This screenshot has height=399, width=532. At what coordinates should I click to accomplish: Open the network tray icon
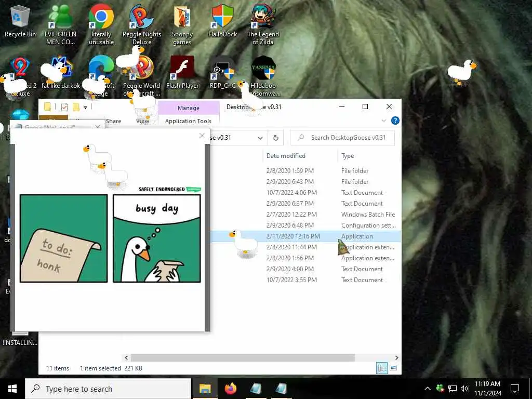(x=453, y=389)
